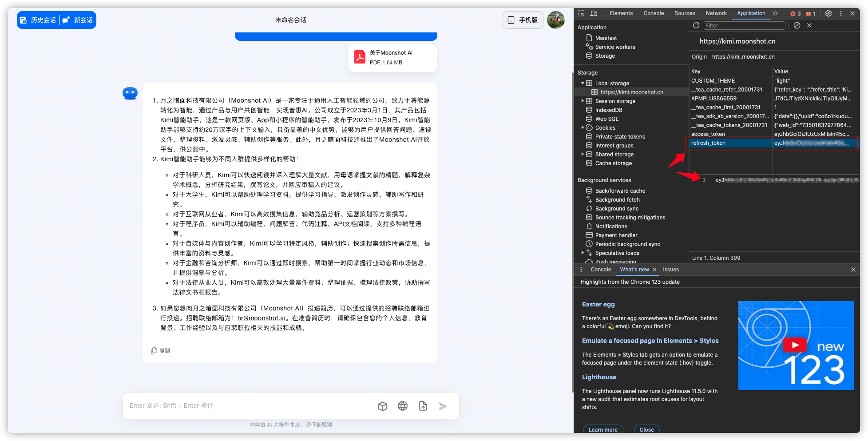868x441 pixels.
Task: Clear all storage items with block icon
Action: click(x=796, y=25)
